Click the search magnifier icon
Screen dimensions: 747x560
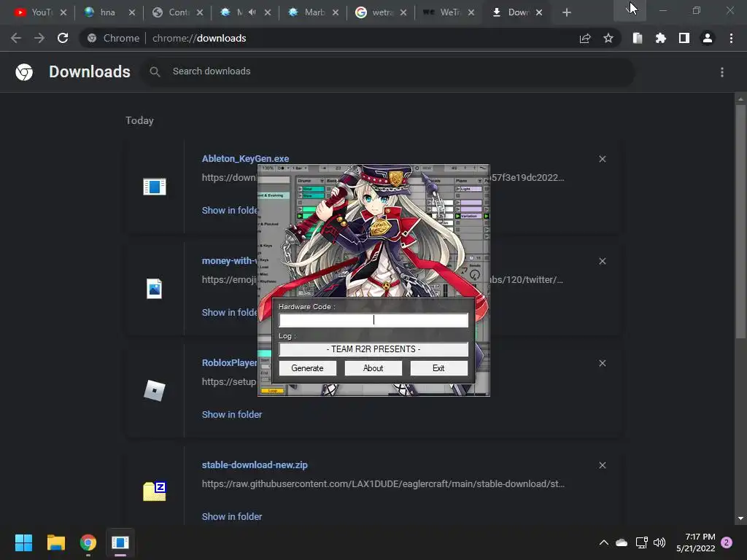pyautogui.click(x=155, y=72)
